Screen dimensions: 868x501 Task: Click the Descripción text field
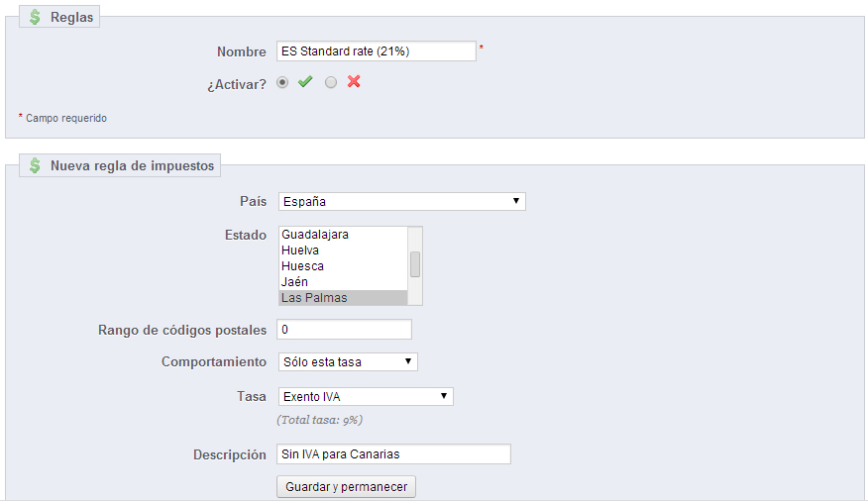pos(393,454)
